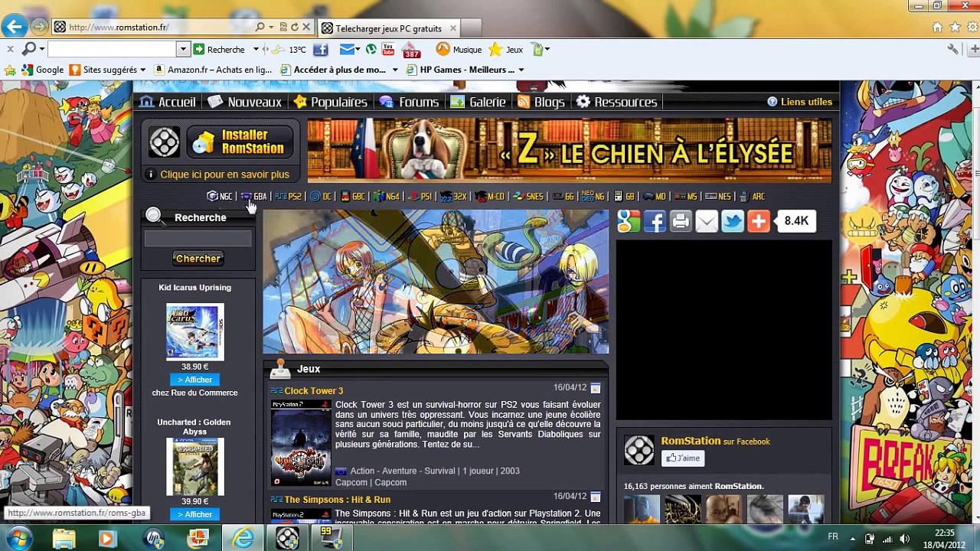Image resolution: width=980 pixels, height=551 pixels.
Task: Open the M-CD console ROMs link
Action: click(x=490, y=197)
